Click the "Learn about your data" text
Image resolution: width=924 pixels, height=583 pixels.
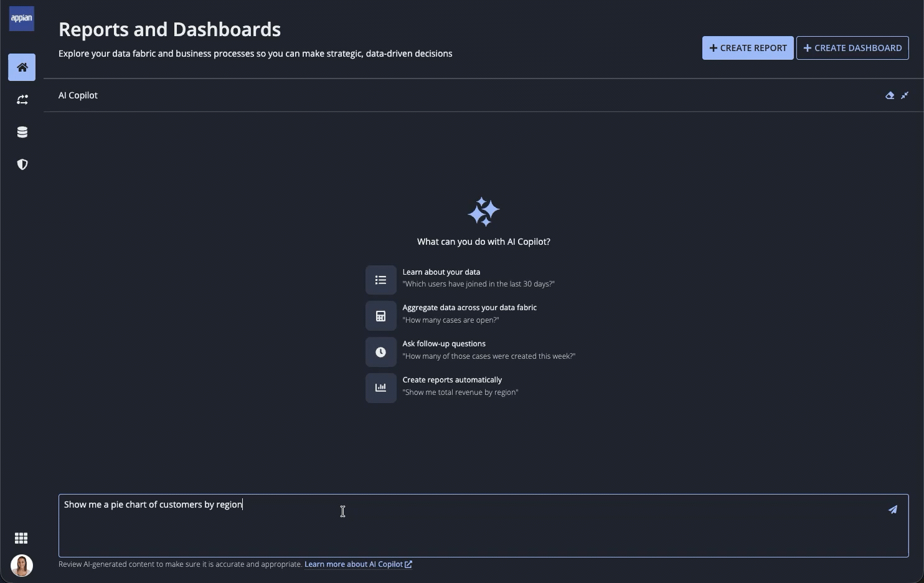pos(441,272)
